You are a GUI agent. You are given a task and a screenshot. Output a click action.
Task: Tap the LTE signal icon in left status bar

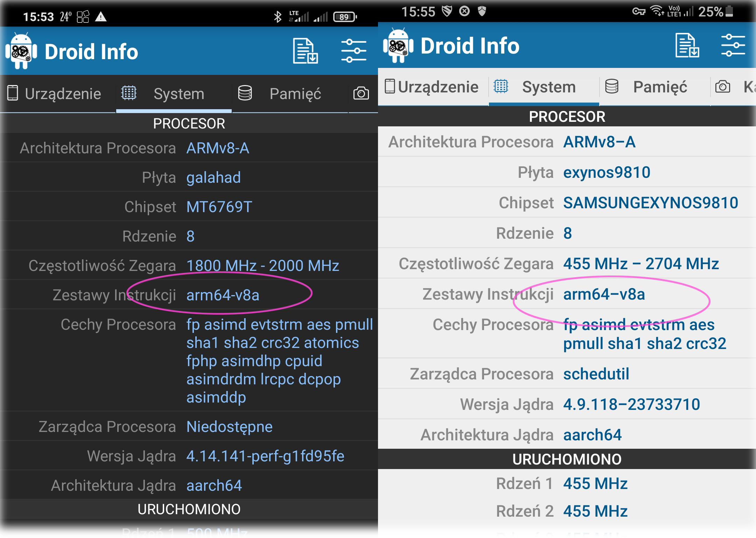[299, 16]
